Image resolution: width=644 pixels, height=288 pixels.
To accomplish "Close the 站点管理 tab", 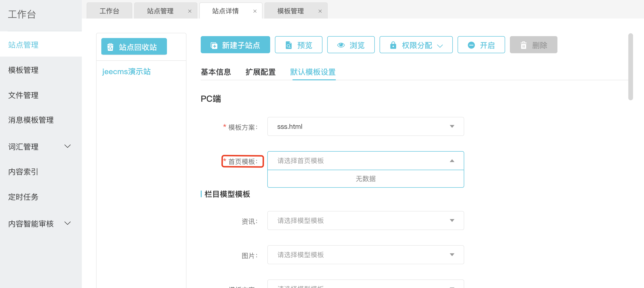I will tap(190, 11).
